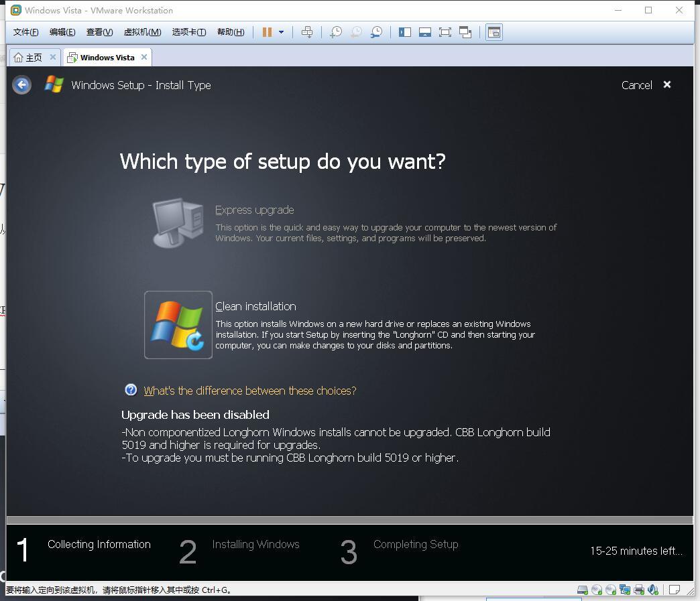
Task: Click the blue help question mark icon
Action: point(131,390)
